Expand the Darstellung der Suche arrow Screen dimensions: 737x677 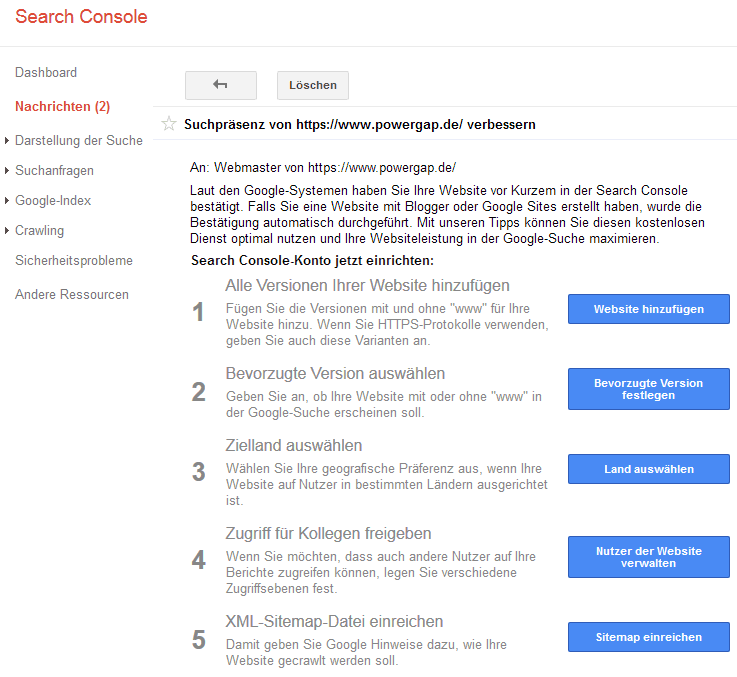click(x=7, y=141)
